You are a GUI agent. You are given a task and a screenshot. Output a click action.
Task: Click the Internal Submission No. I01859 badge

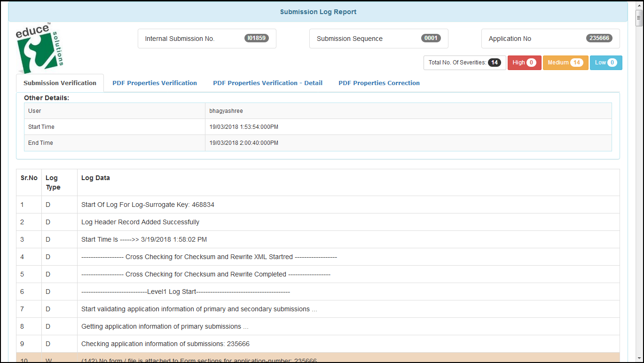coord(257,39)
